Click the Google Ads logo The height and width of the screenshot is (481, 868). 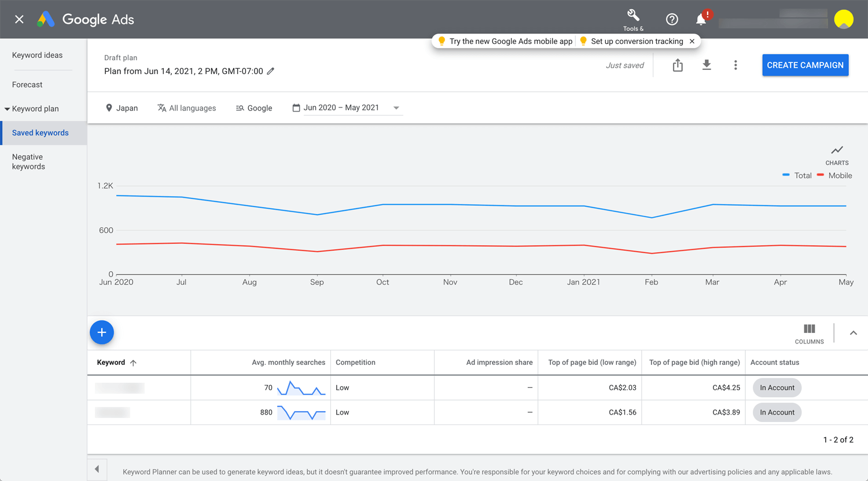[86, 19]
